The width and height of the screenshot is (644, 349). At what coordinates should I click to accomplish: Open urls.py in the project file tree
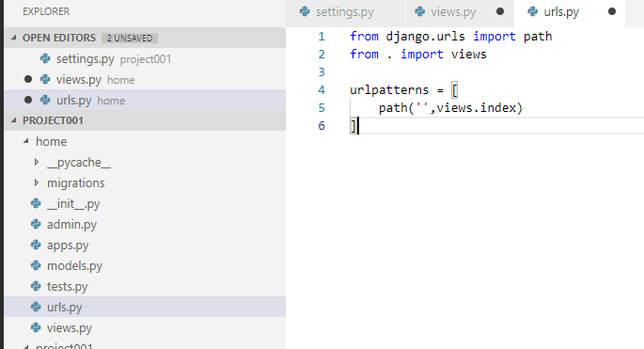coord(145,307)
